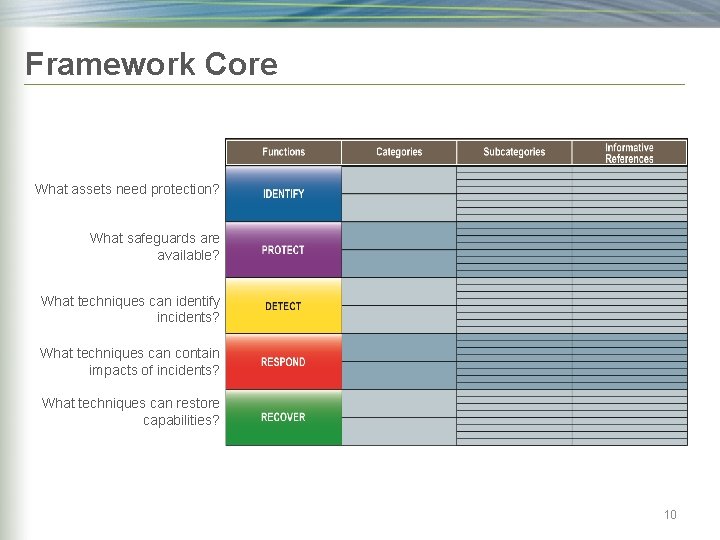Select text 'What techniques can contain impacts of incidents?'
720x540 pixels.
point(130,361)
